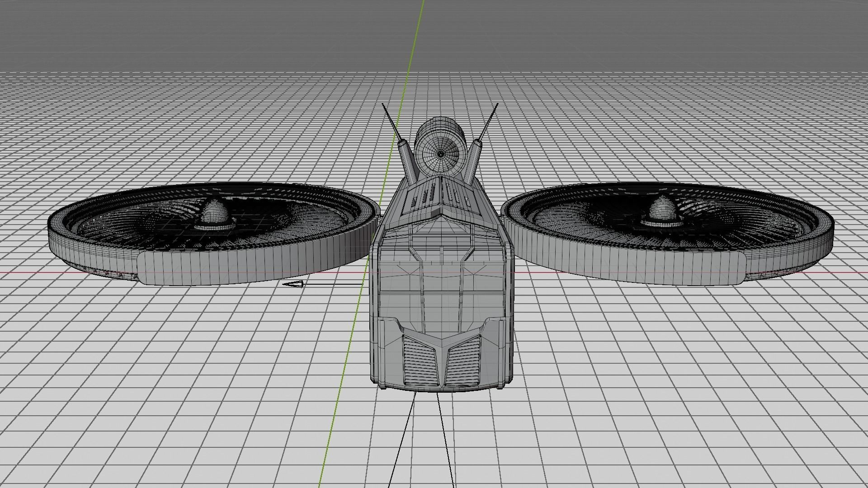This screenshot has height=488, width=868.
Task: Click the top-mounted cylindrical jet engine
Action: tap(440, 146)
